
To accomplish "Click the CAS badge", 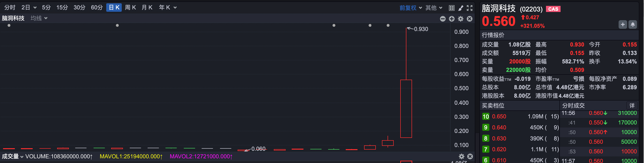I will 553,9.
